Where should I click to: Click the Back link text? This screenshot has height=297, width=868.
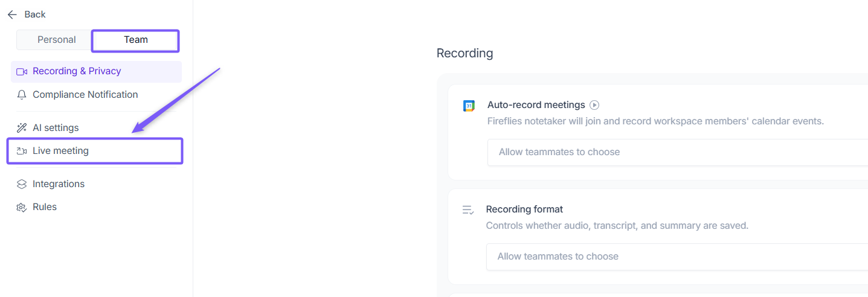coord(35,14)
